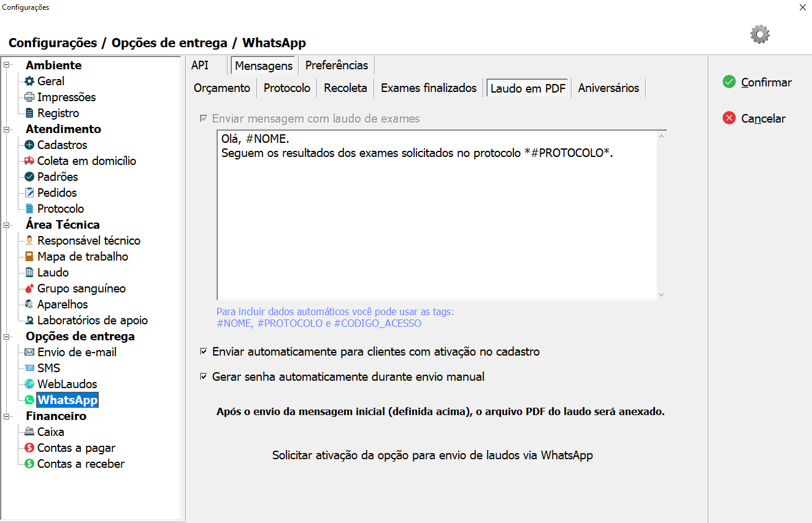Click the Contas a receber green icon
The image size is (812, 523).
[x=29, y=464]
